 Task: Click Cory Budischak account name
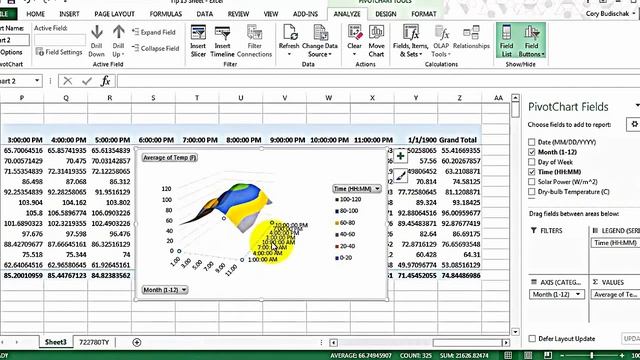coord(608,14)
